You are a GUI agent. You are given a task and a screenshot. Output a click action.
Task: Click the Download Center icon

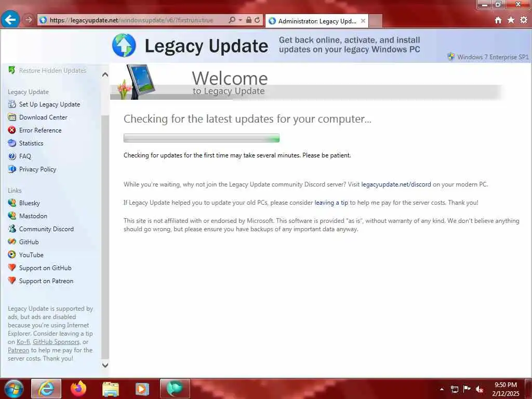(12, 117)
